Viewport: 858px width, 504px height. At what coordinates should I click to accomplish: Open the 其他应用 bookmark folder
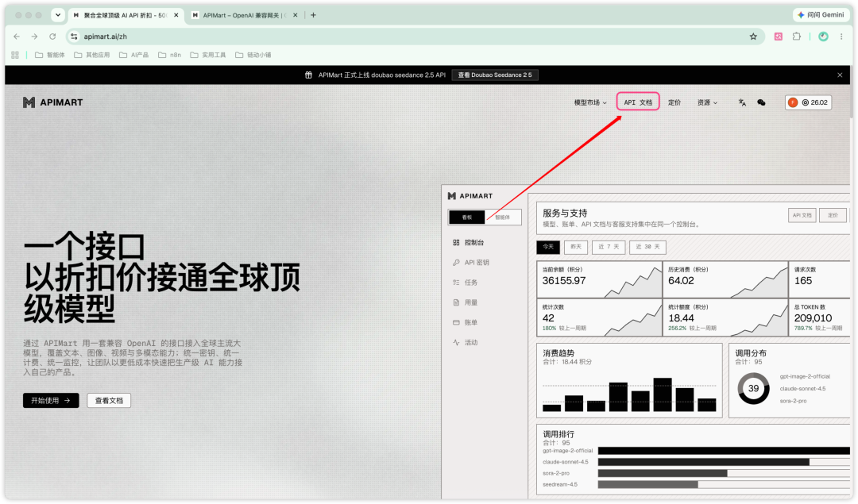click(92, 55)
